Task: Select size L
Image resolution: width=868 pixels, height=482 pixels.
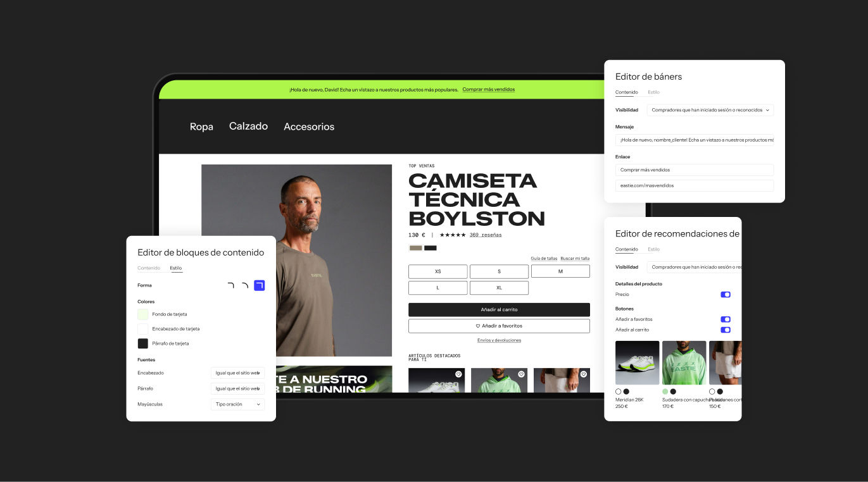Action: (x=438, y=288)
